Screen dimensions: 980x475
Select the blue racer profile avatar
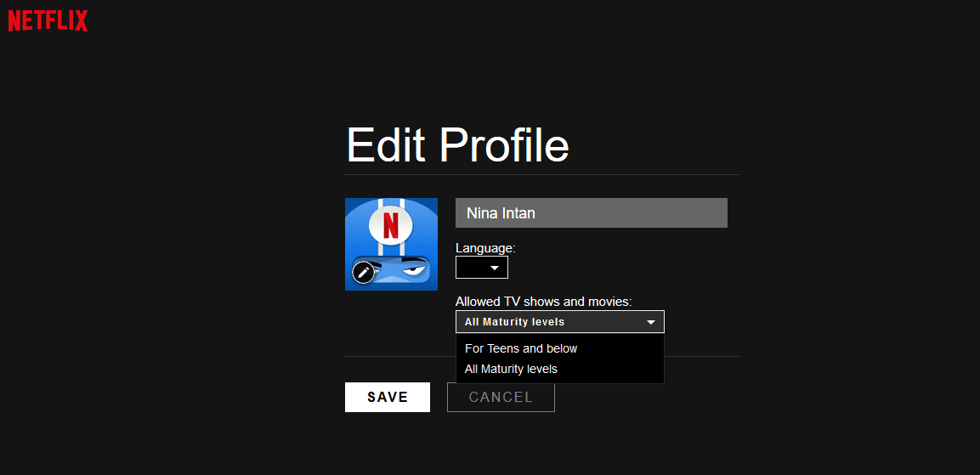coord(391,244)
